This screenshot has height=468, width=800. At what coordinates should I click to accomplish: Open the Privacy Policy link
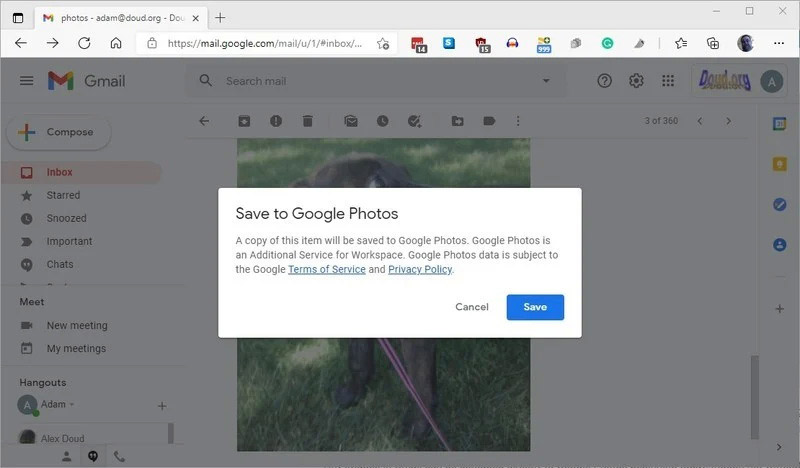(x=420, y=269)
